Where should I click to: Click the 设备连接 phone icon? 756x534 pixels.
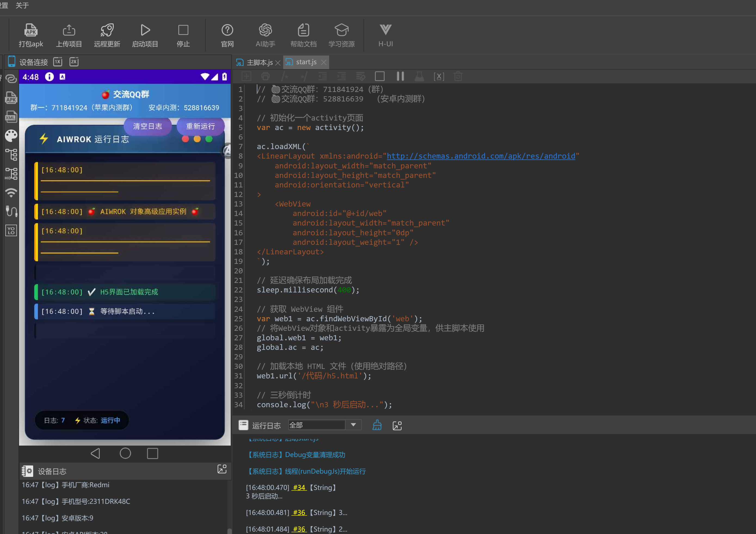pyautogui.click(x=11, y=61)
